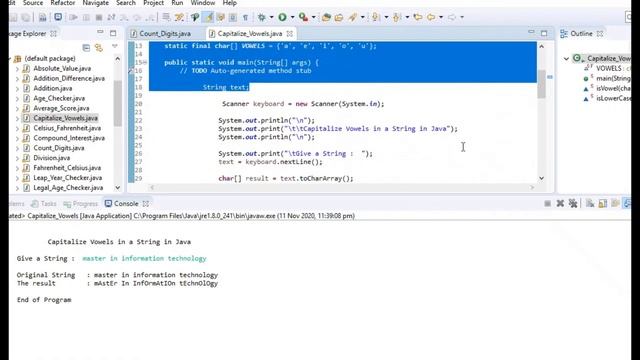Image resolution: width=640 pixels, height=360 pixels.
Task: Open dropdown arrow next to Run button
Action: [292, 17]
